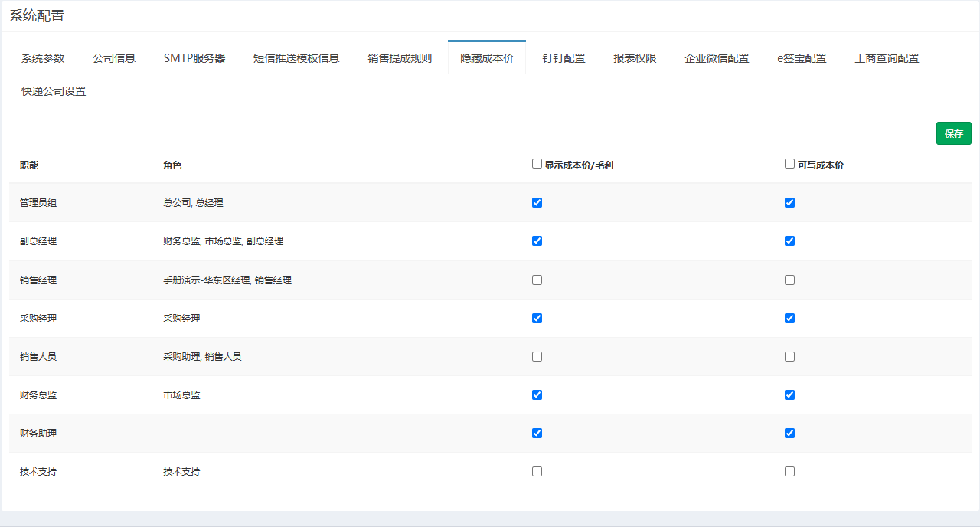Open the SMTP服务器 tab

(194, 58)
